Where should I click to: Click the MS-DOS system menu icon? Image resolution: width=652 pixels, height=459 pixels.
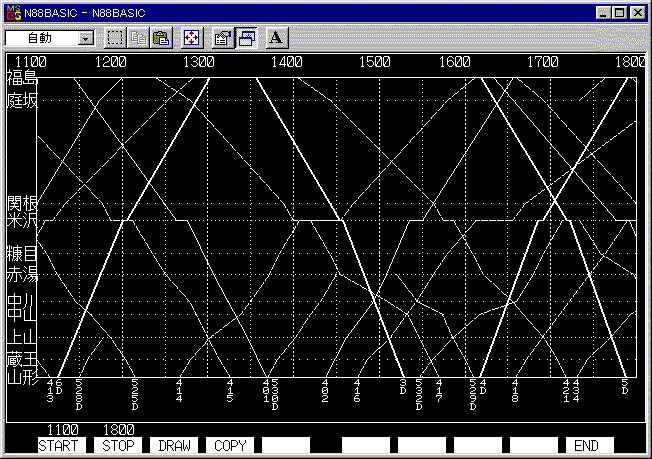tap(12, 12)
